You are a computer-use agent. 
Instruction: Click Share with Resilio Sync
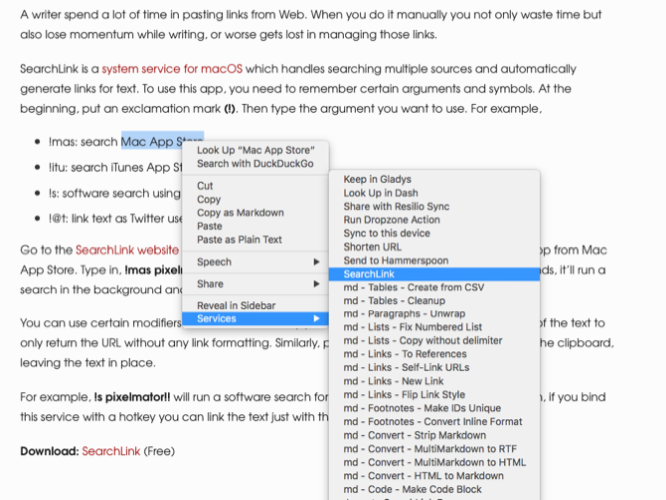click(x=396, y=206)
